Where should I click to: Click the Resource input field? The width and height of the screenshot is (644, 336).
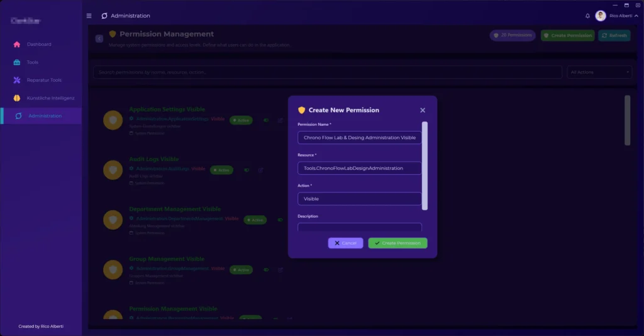point(359,168)
